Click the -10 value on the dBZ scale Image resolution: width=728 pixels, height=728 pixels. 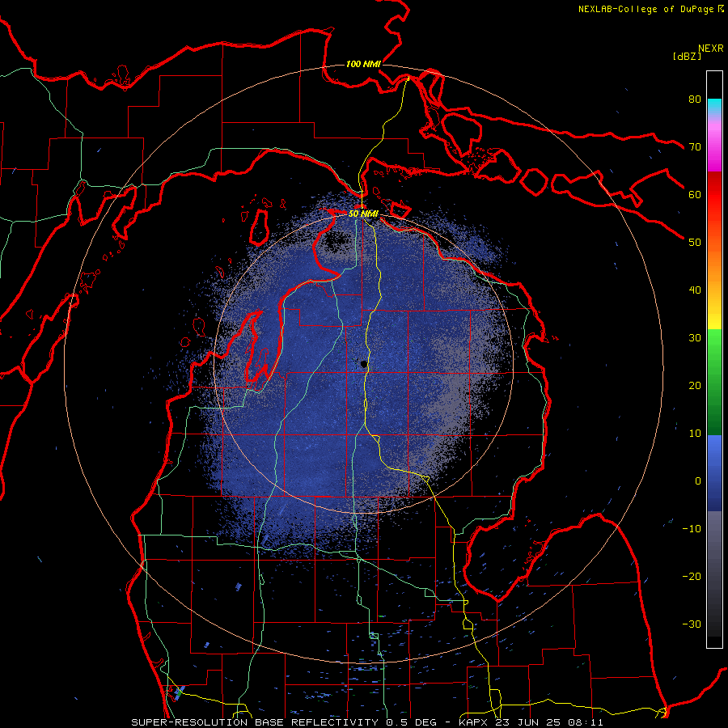(x=692, y=529)
